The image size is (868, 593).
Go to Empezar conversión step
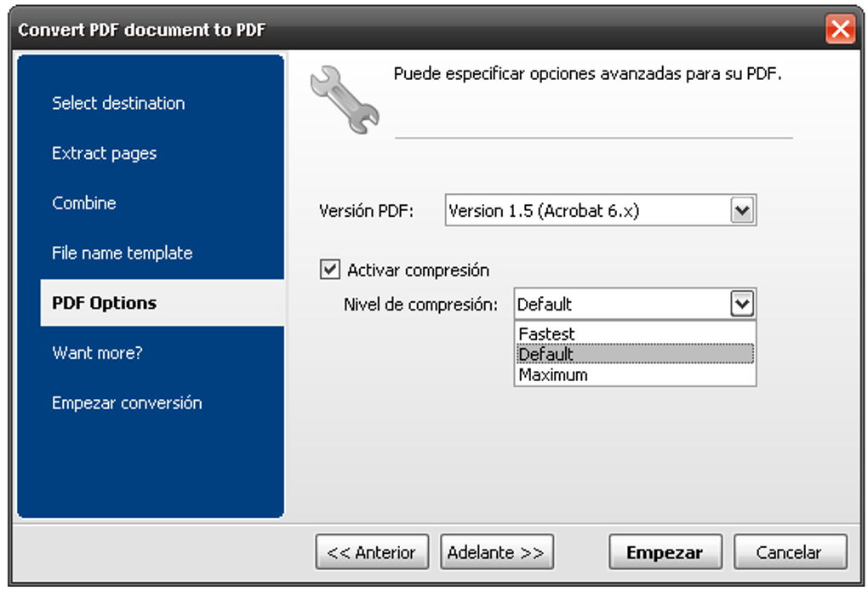coord(127,402)
